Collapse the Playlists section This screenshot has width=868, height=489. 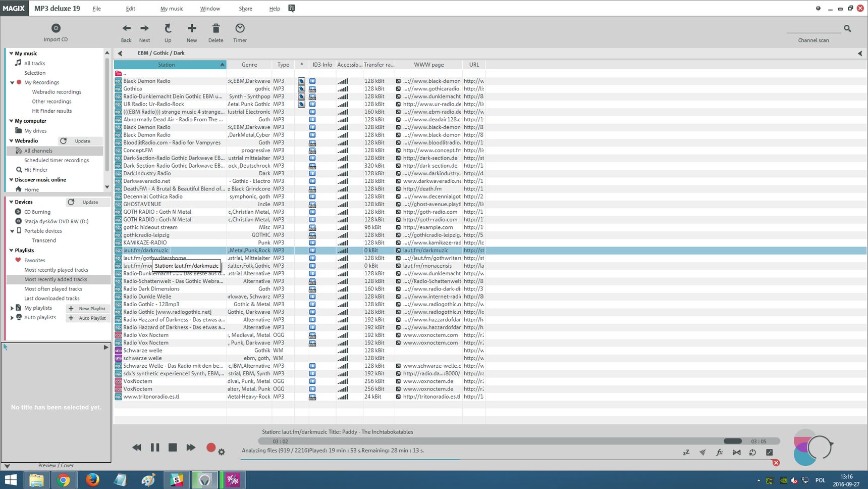click(x=11, y=251)
